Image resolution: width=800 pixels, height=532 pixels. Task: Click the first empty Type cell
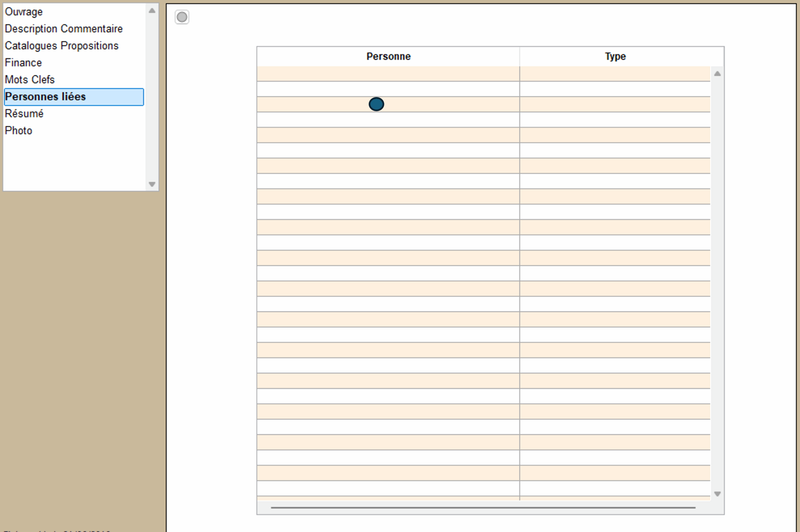(615, 74)
